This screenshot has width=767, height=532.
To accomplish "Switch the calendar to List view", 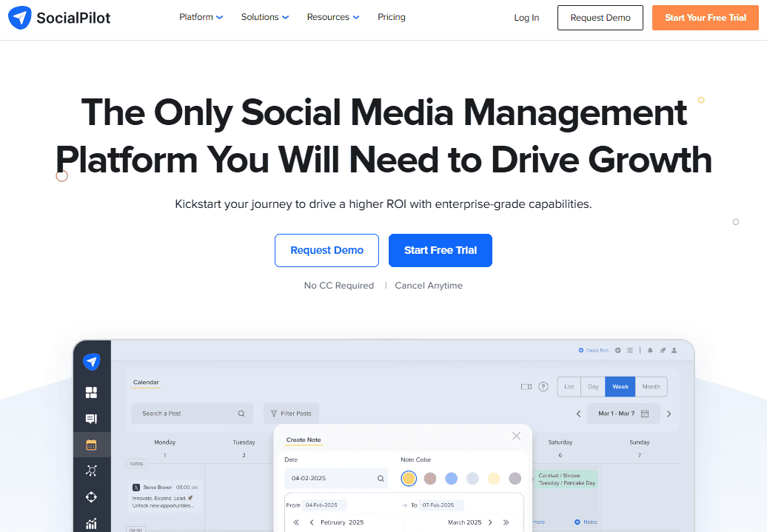I will (569, 386).
